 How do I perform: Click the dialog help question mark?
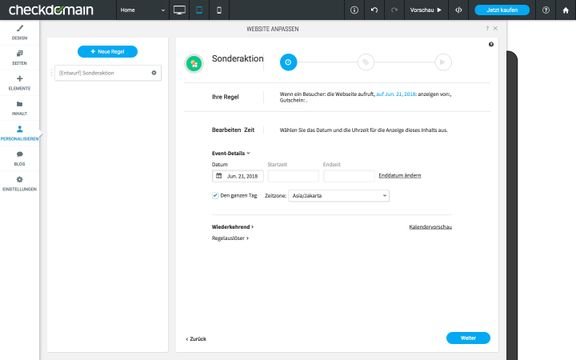pyautogui.click(x=487, y=28)
